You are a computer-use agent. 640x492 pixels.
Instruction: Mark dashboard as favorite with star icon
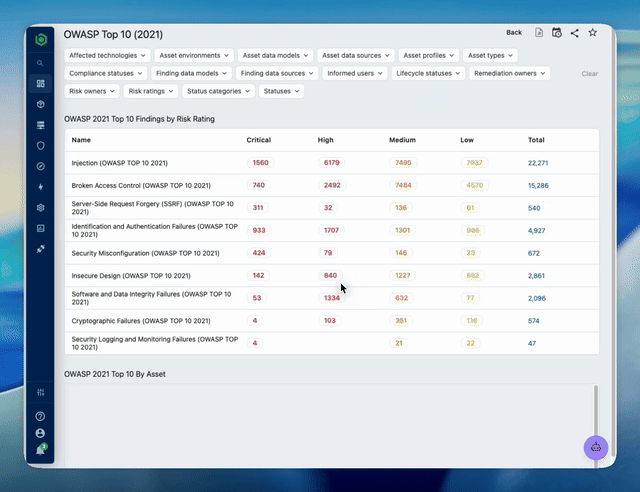593,33
